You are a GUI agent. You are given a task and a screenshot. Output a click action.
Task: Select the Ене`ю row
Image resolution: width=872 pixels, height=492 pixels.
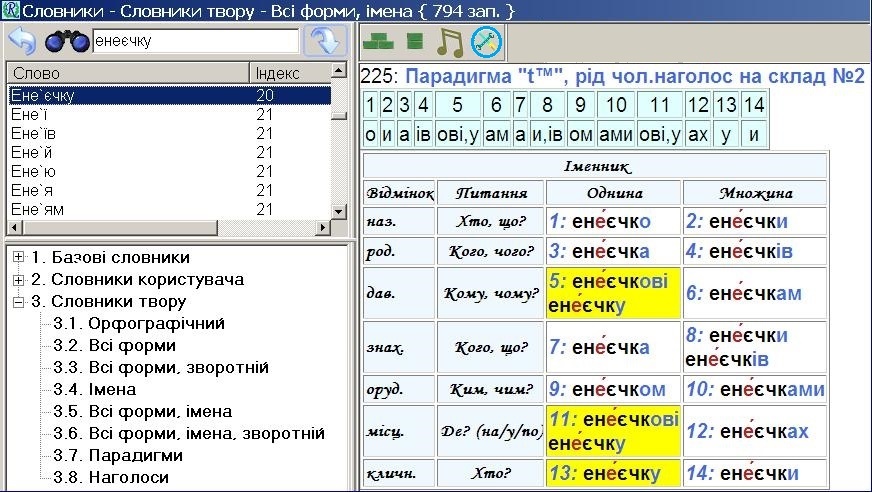click(170, 171)
